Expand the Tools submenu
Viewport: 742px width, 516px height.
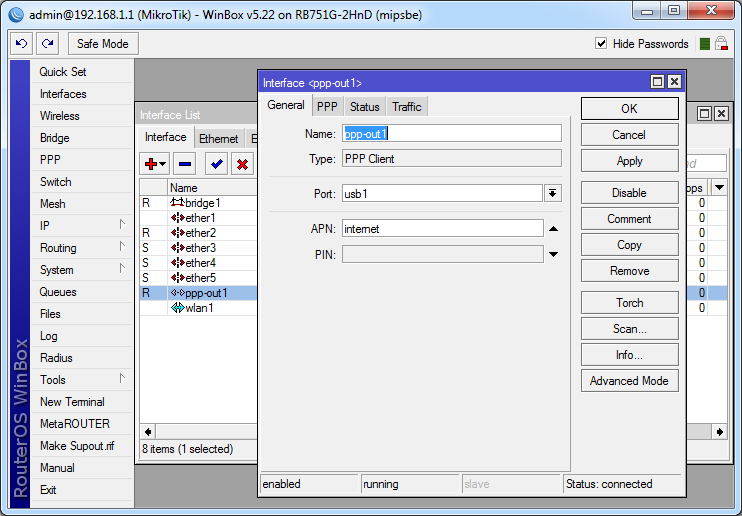click(x=122, y=378)
